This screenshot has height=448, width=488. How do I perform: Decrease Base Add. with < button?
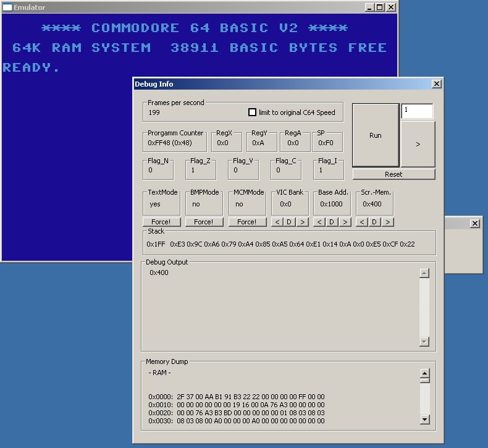[319, 222]
